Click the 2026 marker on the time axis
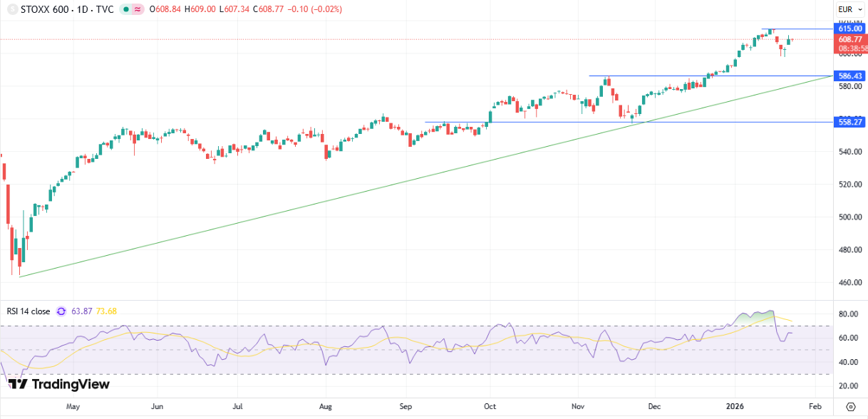 pyautogui.click(x=733, y=406)
